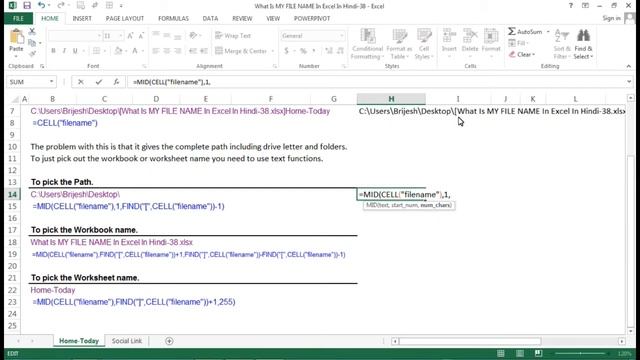Open the FILE tab
This screenshot has height=360, width=640.
[18, 18]
